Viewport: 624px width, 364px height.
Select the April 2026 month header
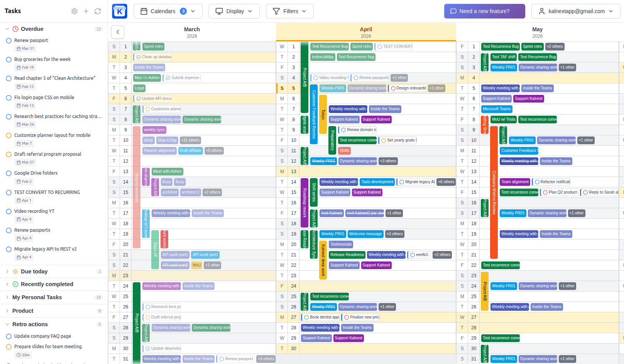pos(366,32)
